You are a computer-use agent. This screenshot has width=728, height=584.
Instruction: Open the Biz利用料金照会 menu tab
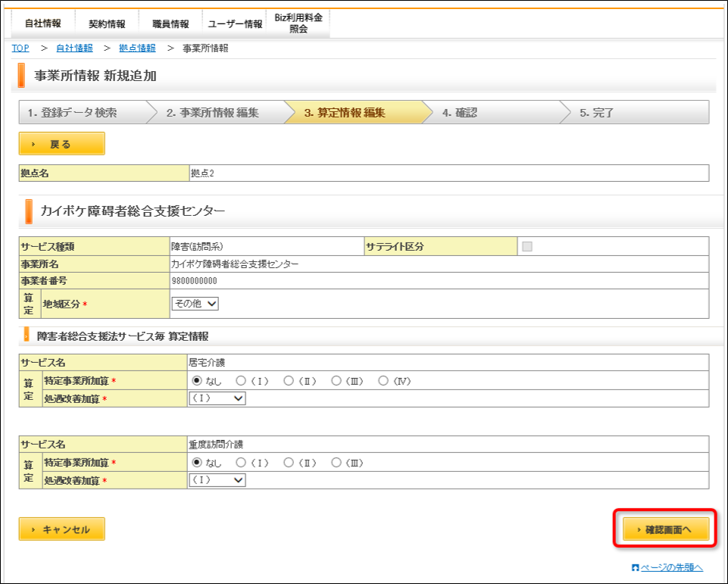point(298,23)
